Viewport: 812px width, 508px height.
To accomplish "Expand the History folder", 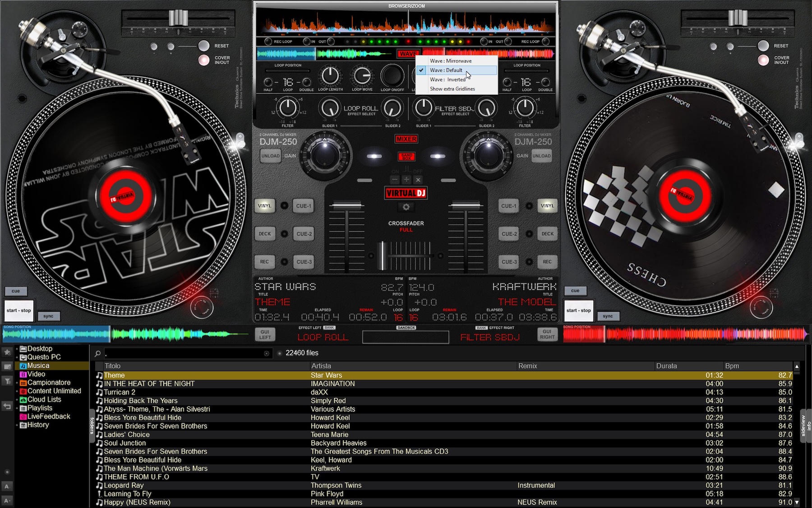I will click(x=17, y=424).
